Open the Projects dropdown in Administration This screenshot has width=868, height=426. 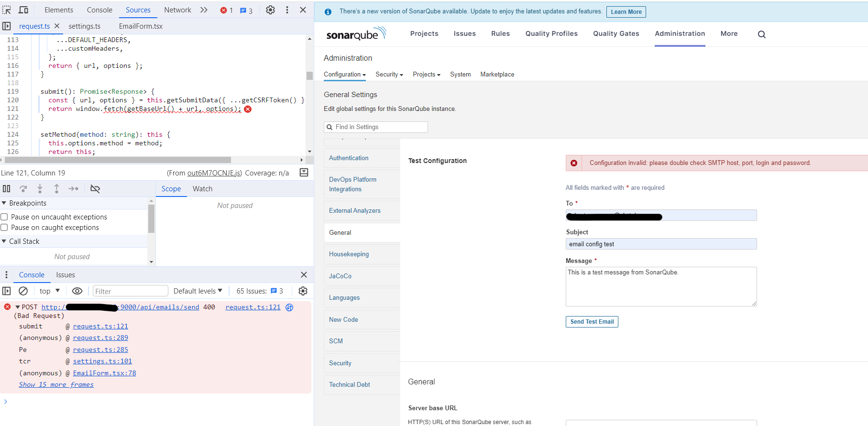[x=427, y=75]
